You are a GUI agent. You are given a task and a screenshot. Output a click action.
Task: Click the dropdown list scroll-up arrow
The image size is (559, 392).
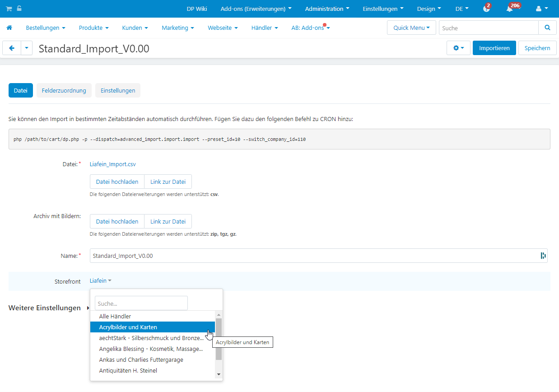[x=219, y=315]
